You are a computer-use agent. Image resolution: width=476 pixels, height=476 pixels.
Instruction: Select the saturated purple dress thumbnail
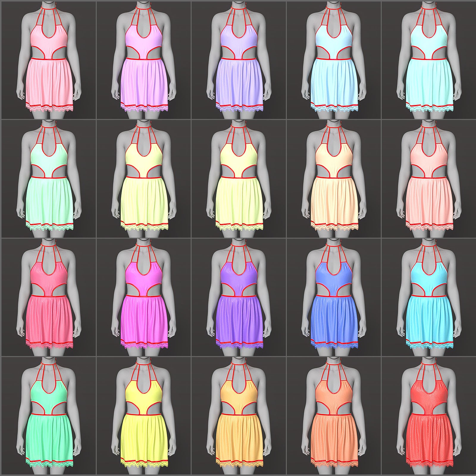pyautogui.click(x=239, y=297)
